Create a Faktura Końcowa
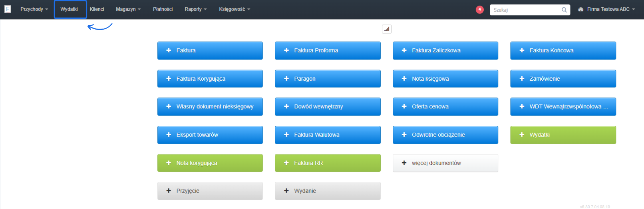Viewport: 644px width, 209px height. (563, 50)
